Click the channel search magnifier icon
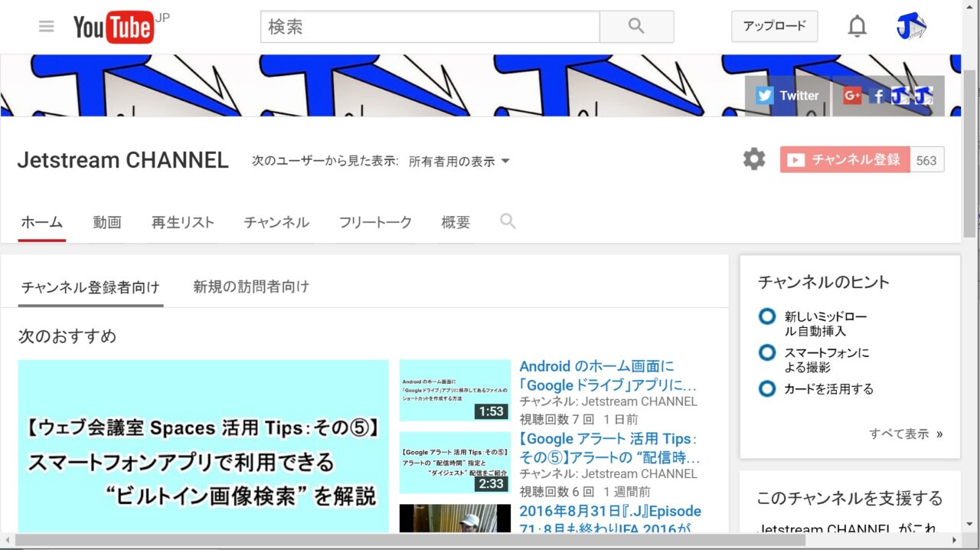 [508, 221]
